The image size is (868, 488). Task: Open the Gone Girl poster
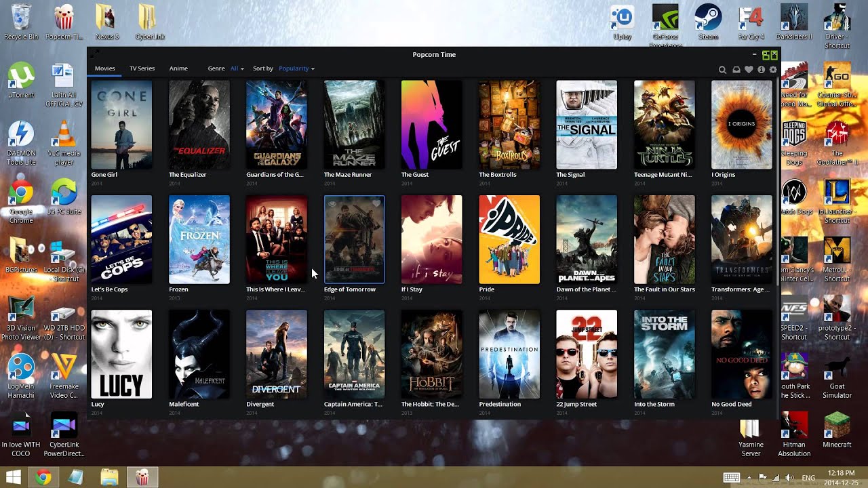[x=121, y=125]
